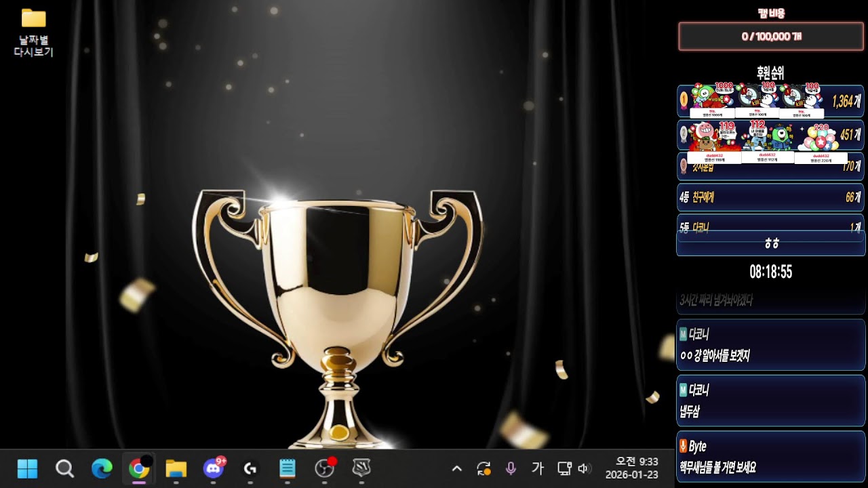
Task: Click Byte's chat message 핵무새님들 볼 거면 보세요
Action: point(771,457)
